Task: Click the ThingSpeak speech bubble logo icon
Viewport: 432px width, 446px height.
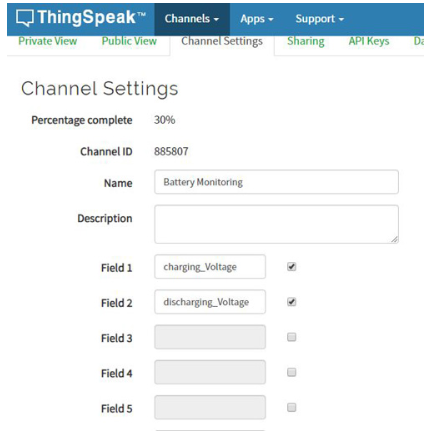Action: point(25,18)
